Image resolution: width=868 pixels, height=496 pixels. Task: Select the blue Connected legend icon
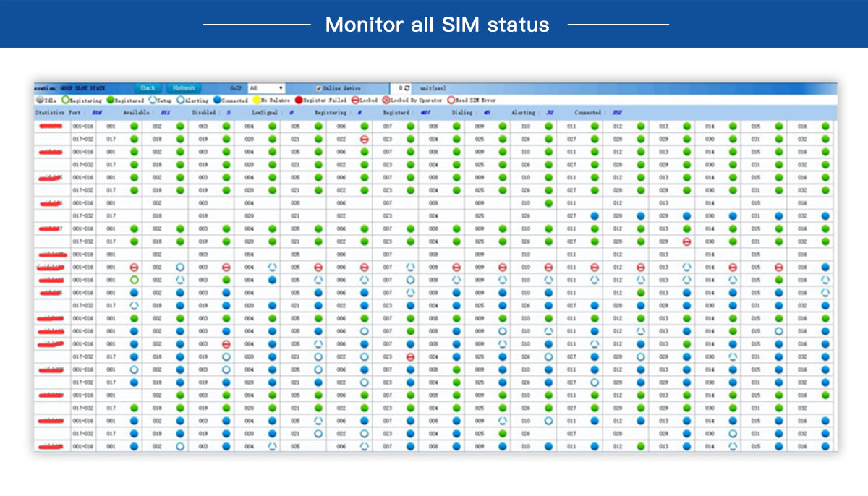[x=217, y=101]
